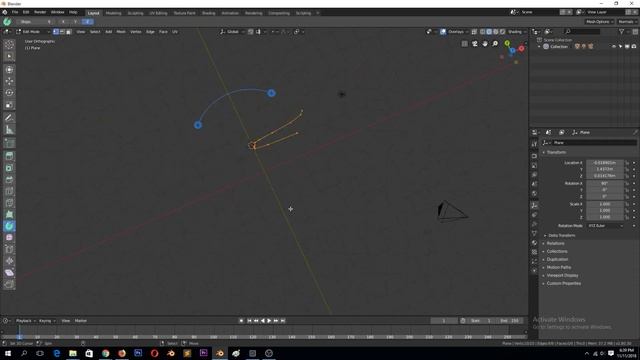Click the red X axis gizmo ball
Viewport: 640px width, 360px height.
click(521, 49)
